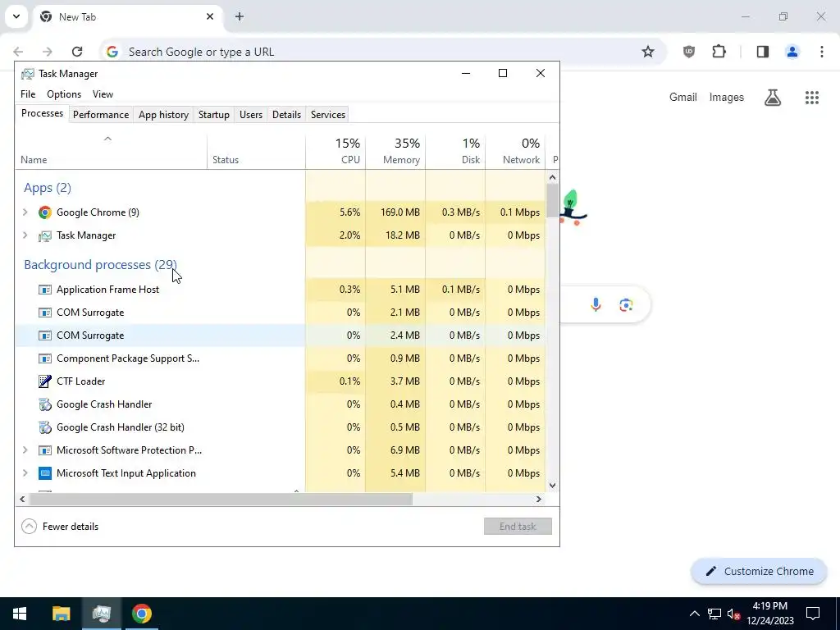This screenshot has height=630, width=840.
Task: Switch to the Services tab
Action: pos(328,115)
